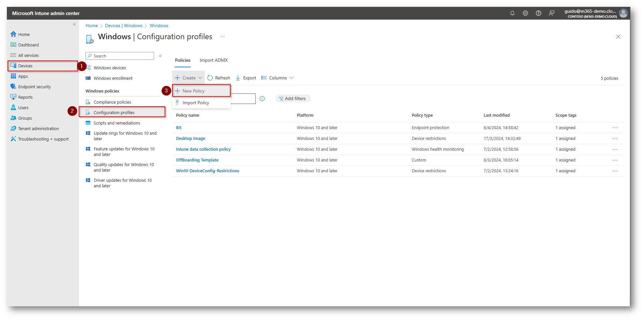Viewport: 644px width, 320px height.
Task: Close the Configuration profiles blade
Action: tap(618, 37)
